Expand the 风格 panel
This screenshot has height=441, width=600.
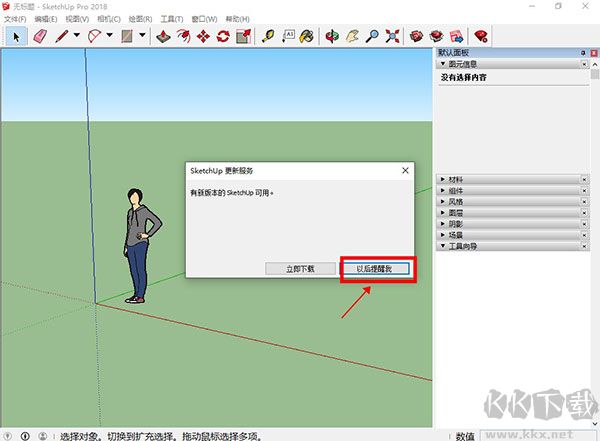[x=443, y=201]
